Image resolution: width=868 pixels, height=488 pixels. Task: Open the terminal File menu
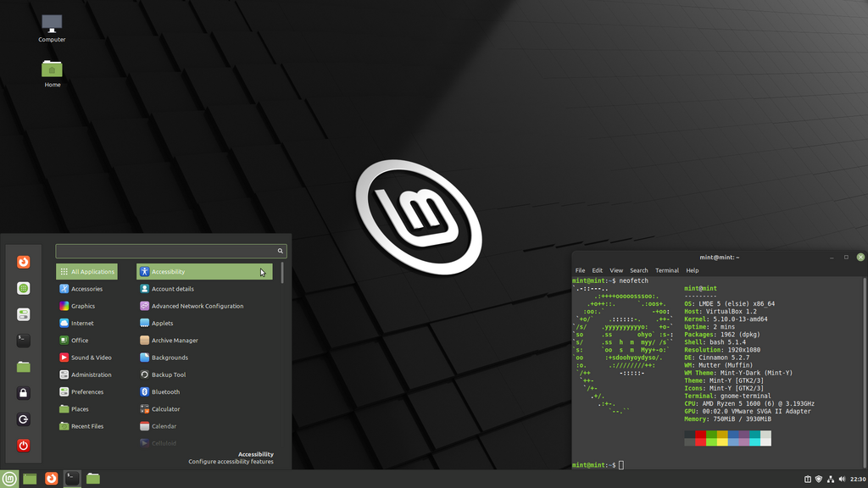coord(580,270)
